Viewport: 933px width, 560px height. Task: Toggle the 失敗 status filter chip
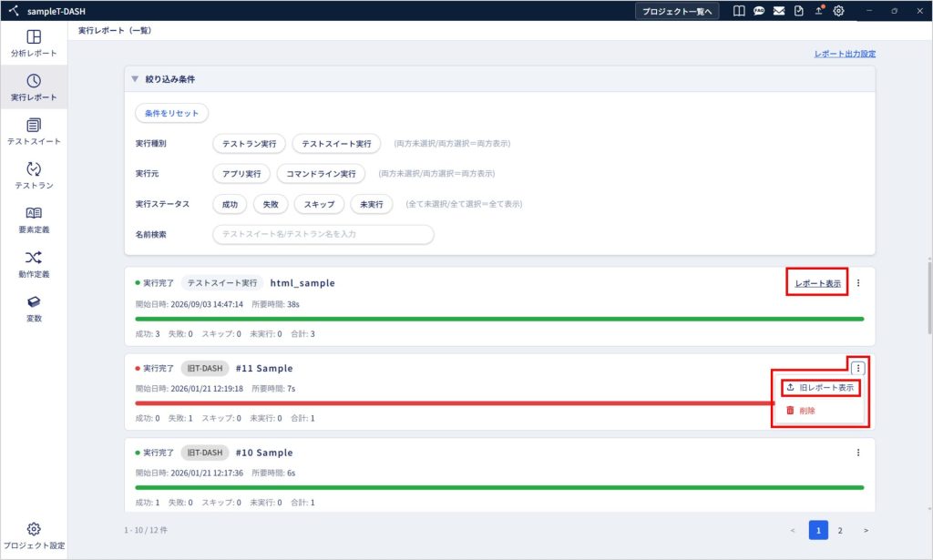click(271, 204)
